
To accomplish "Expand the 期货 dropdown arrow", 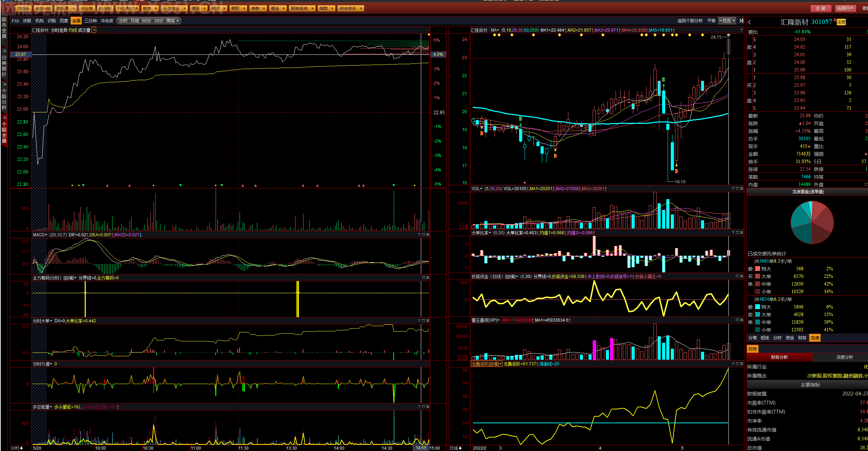I will coord(224,8).
